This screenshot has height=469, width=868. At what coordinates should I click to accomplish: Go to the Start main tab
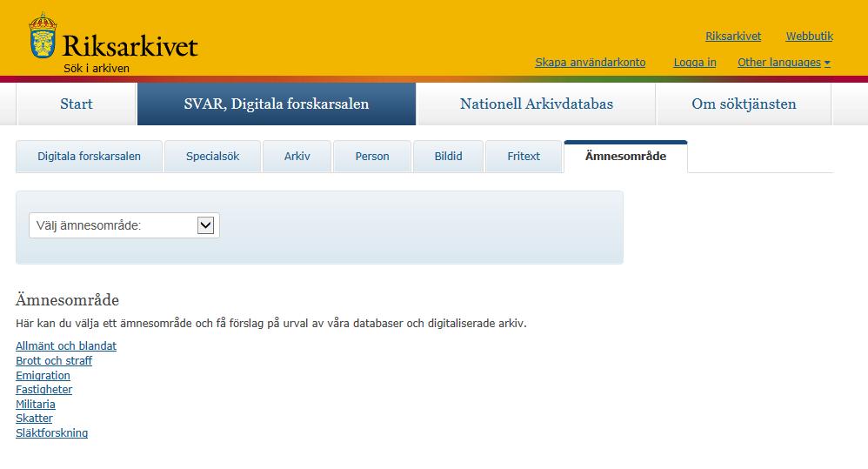click(77, 104)
